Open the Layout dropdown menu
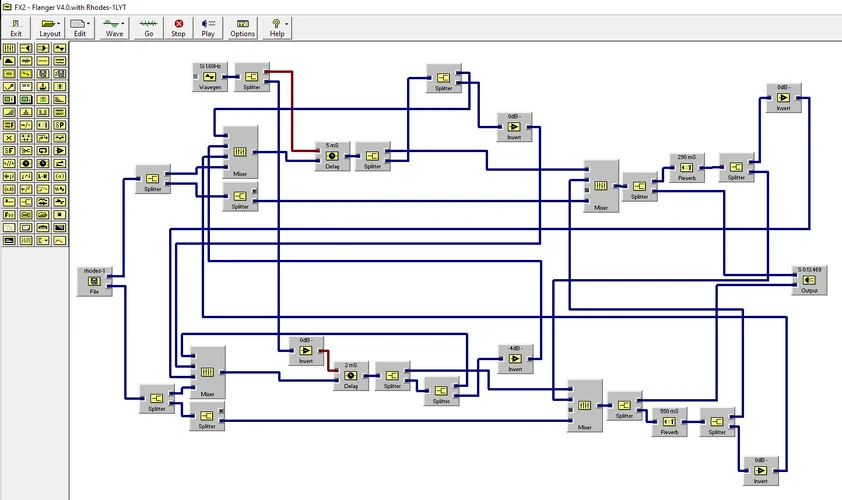 pos(50,27)
